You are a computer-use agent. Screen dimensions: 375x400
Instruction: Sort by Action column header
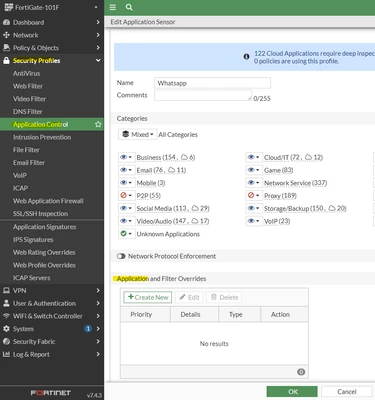pos(284,314)
